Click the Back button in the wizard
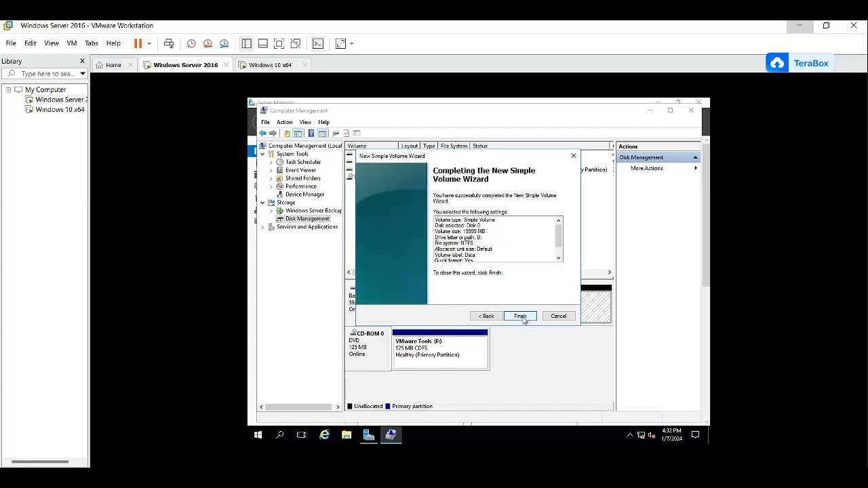This screenshot has width=868, height=488. pos(486,316)
